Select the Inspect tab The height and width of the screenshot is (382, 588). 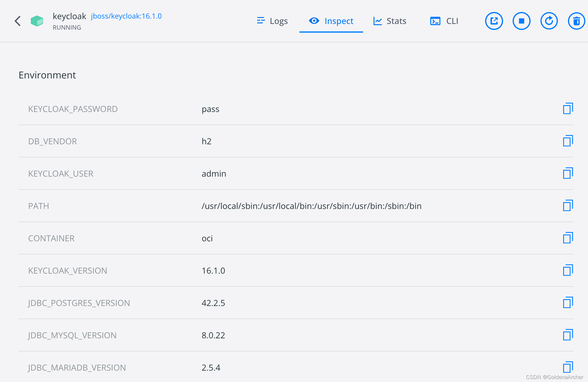[x=331, y=21]
